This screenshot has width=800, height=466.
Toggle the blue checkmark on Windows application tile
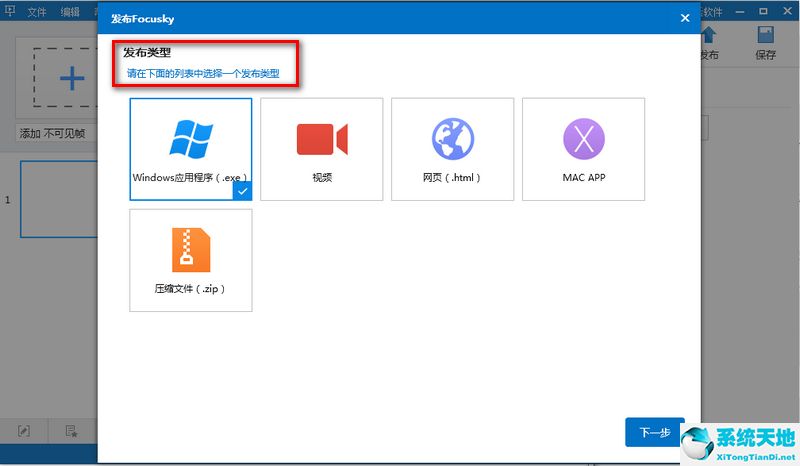click(242, 190)
